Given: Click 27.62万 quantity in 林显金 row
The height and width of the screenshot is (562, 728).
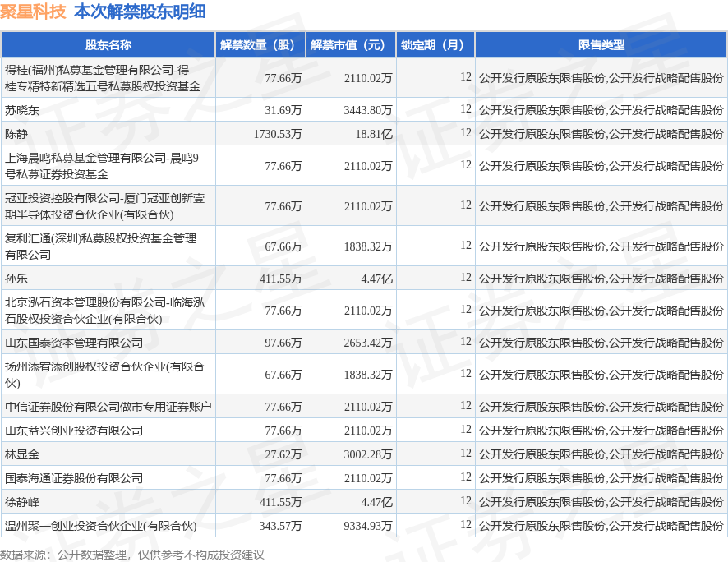Looking at the screenshot, I should [283, 454].
